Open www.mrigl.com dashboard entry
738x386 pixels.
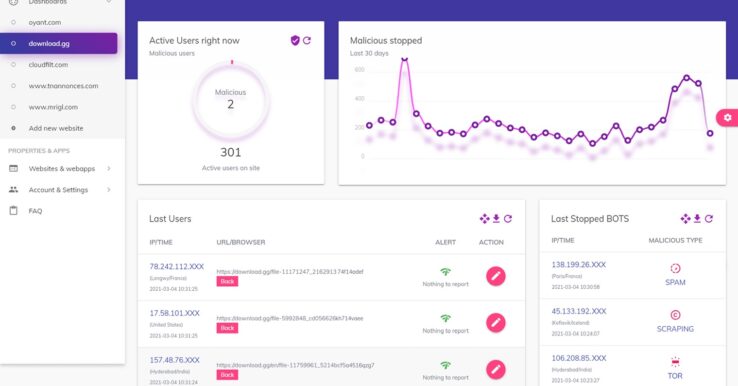tap(53, 107)
